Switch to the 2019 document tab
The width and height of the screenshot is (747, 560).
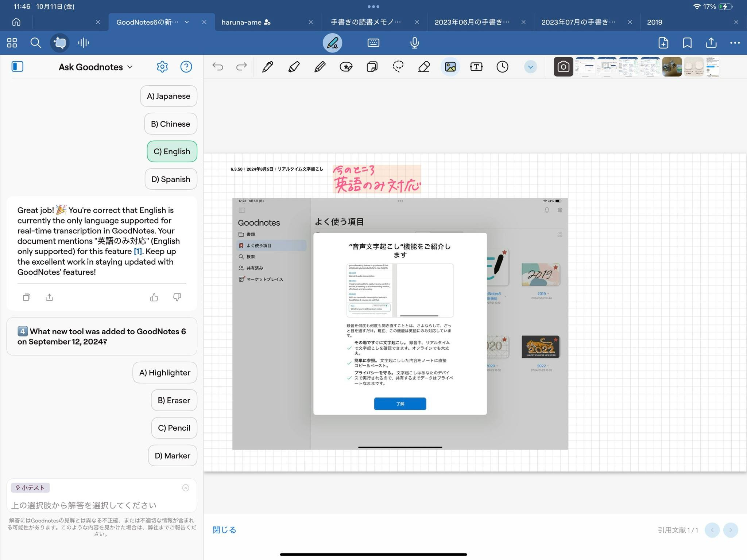pyautogui.click(x=655, y=22)
